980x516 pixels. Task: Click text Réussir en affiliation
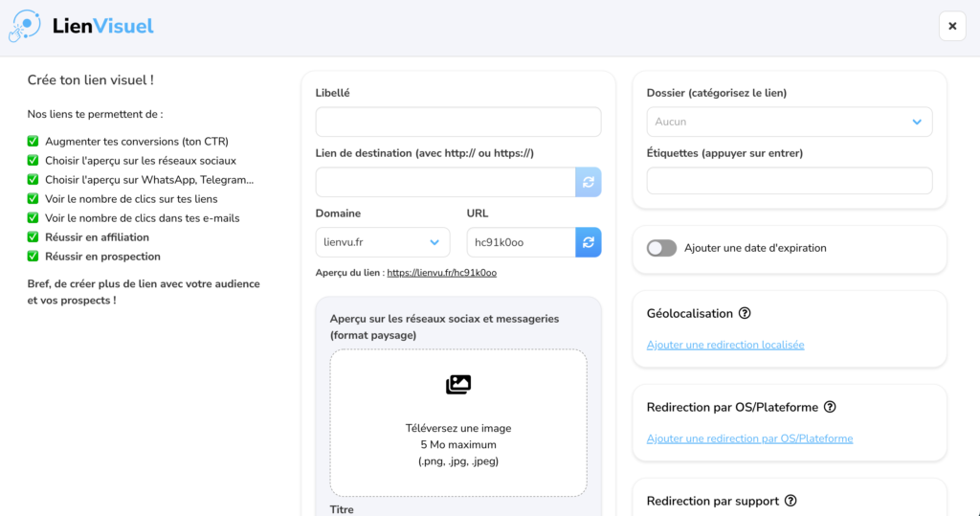(97, 237)
